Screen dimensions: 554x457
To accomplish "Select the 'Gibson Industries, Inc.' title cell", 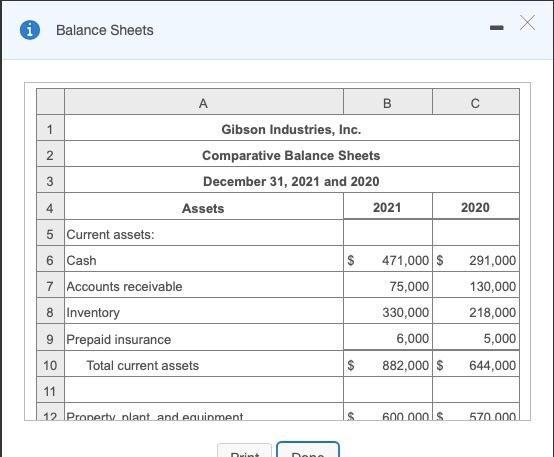I will pyautogui.click(x=292, y=129).
